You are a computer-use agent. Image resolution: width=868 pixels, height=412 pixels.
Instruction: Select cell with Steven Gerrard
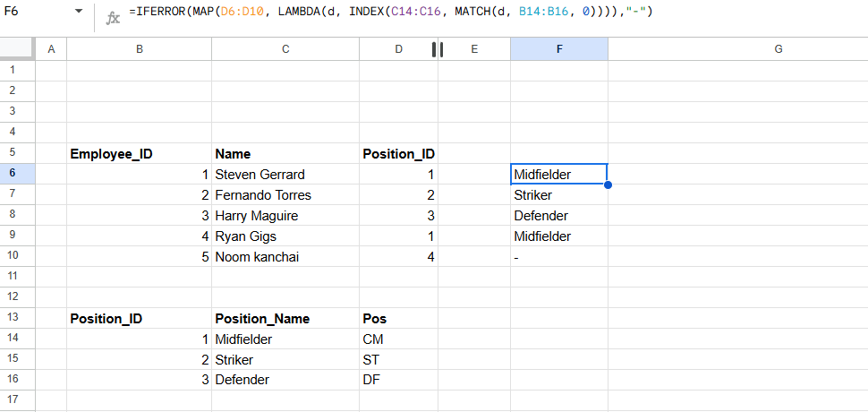tap(285, 175)
